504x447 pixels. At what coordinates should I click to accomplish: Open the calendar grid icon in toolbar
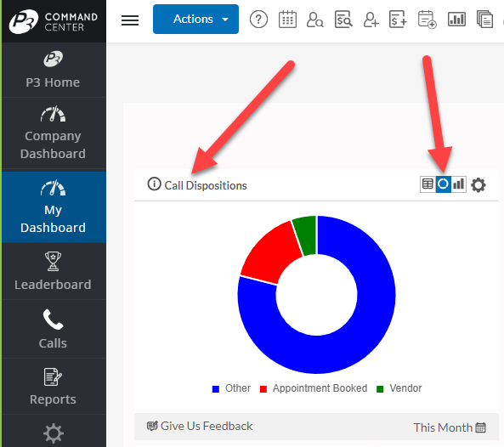pos(287,20)
